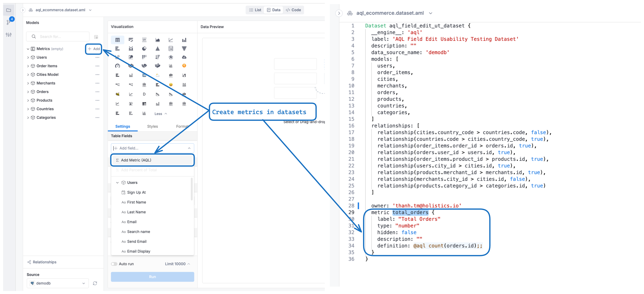This screenshot has height=294, width=644.
Task: Switch to the Styles tab
Action: [x=152, y=126]
